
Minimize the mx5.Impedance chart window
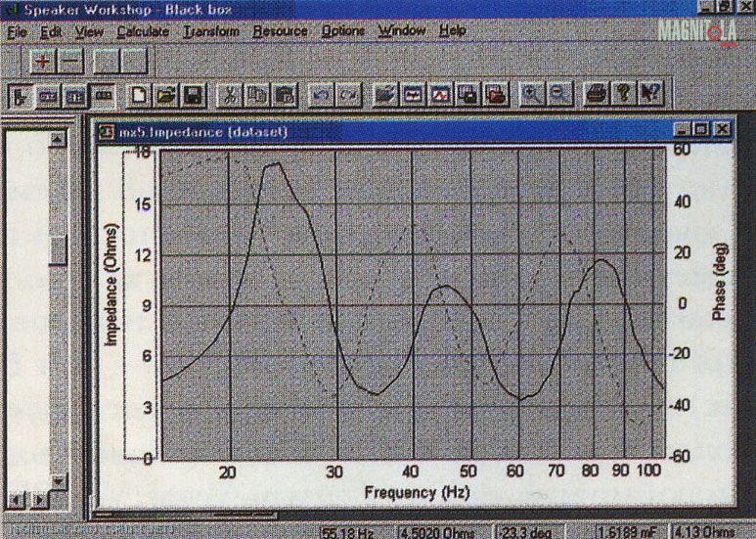tap(682, 129)
